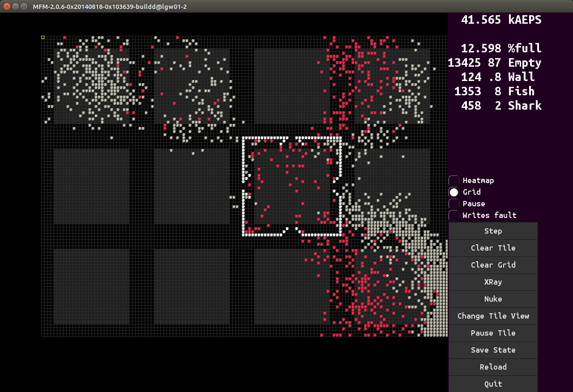Minimize the MFM window
The width and height of the screenshot is (573, 392).
click(15, 6)
